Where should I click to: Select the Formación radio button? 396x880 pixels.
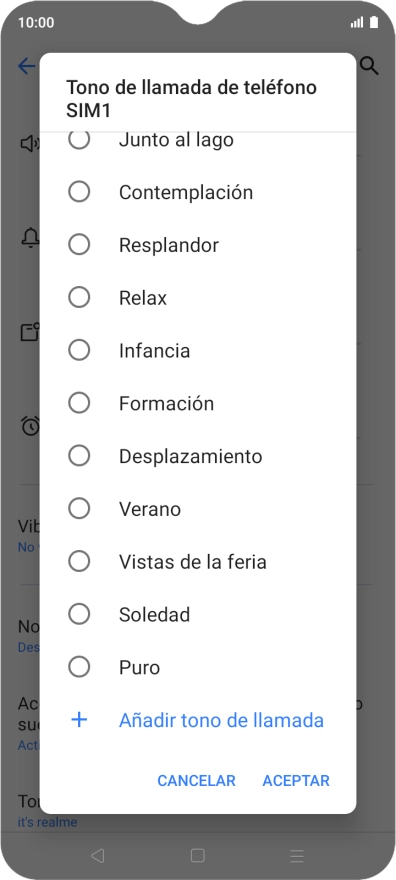[79, 403]
